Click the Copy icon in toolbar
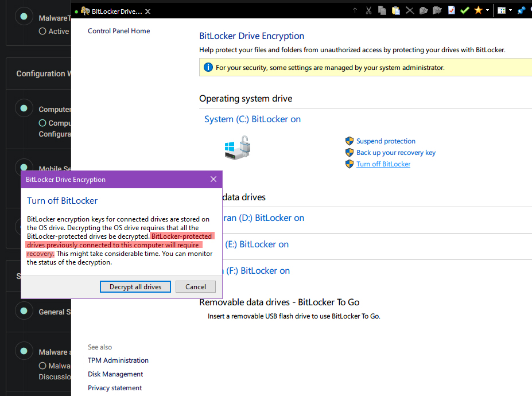Image resolution: width=532 pixels, height=396 pixels. tap(382, 10)
